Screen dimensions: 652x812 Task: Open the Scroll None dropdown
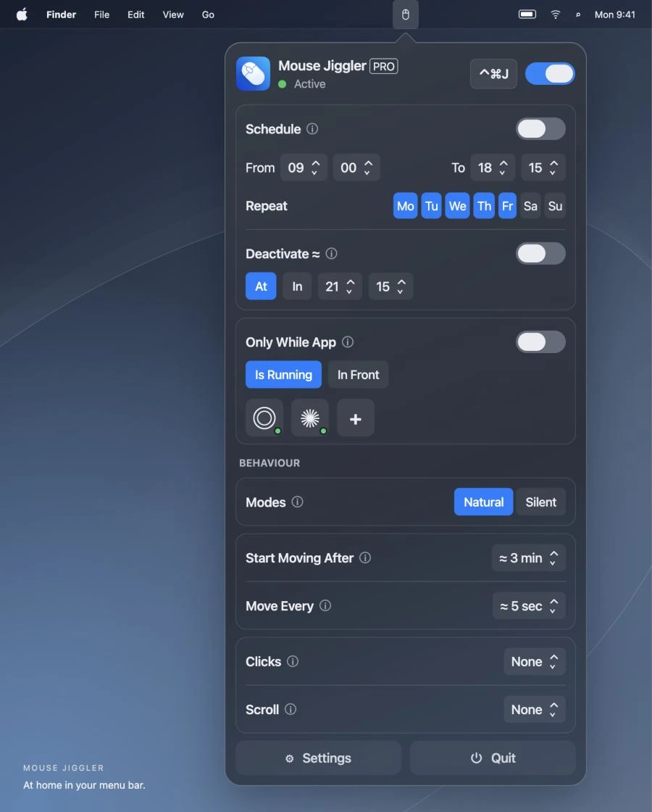coord(535,710)
